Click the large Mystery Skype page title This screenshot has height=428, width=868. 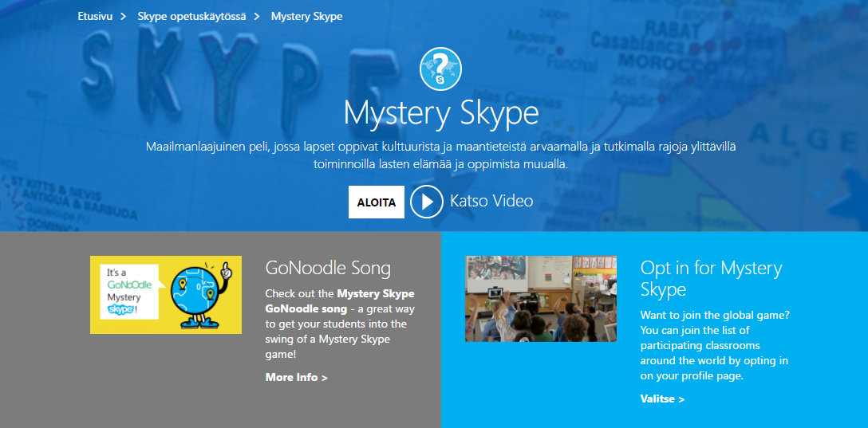(x=441, y=114)
